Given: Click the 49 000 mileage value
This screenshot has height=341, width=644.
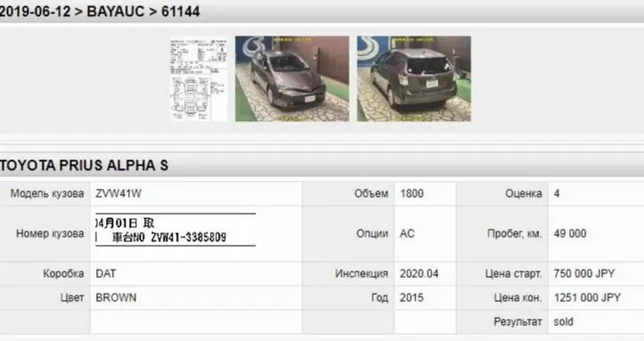Looking at the screenshot, I should pyautogui.click(x=570, y=233).
